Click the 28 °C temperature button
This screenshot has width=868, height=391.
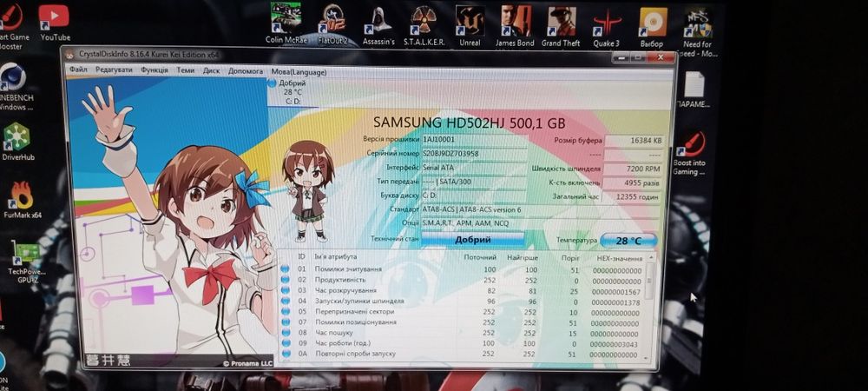pyautogui.click(x=628, y=241)
